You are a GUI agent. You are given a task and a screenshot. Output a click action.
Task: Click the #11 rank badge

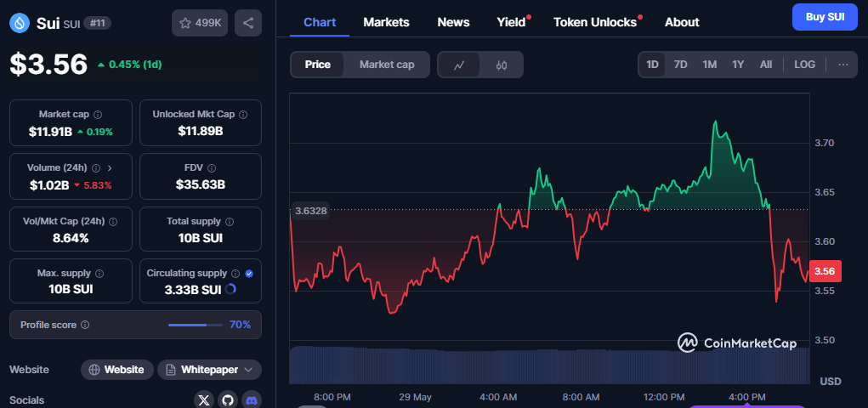point(97,23)
